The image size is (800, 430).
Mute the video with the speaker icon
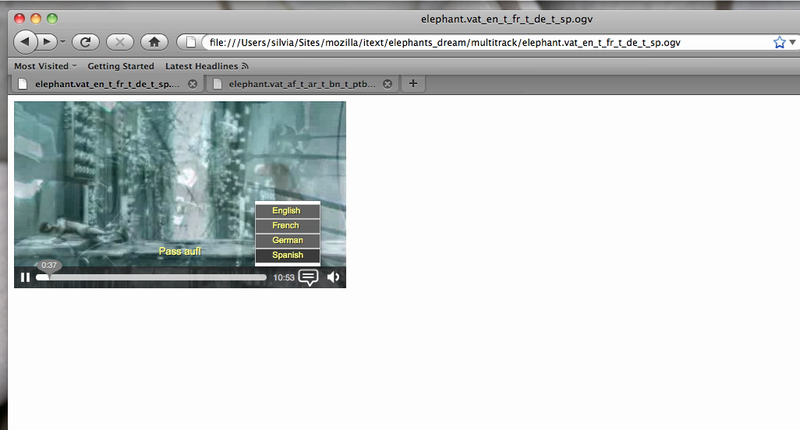(333, 277)
